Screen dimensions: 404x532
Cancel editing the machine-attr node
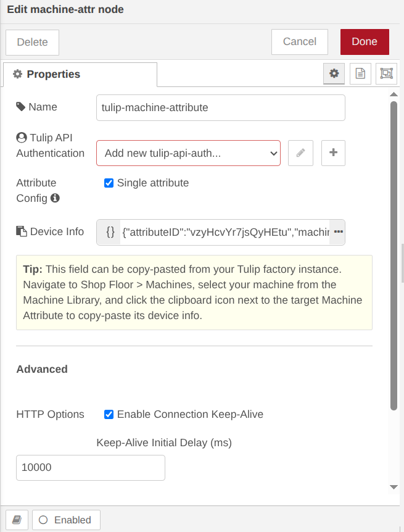coord(299,41)
